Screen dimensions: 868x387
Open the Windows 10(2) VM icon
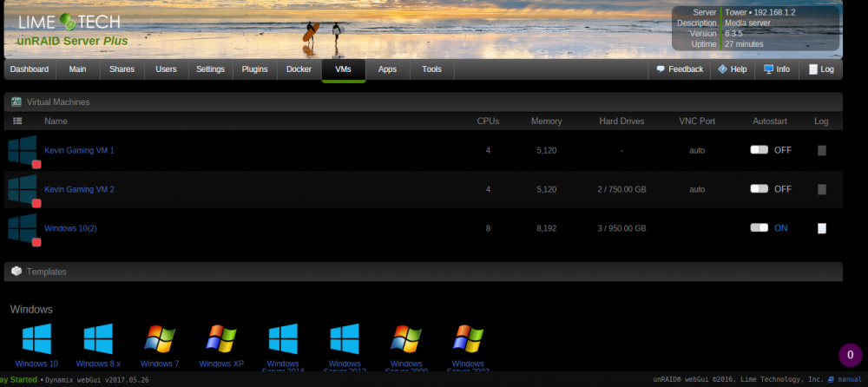[23, 228]
